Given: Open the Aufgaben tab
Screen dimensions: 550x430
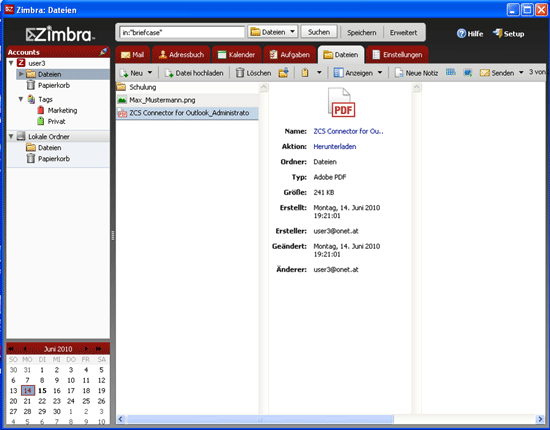Looking at the screenshot, I should tap(290, 55).
